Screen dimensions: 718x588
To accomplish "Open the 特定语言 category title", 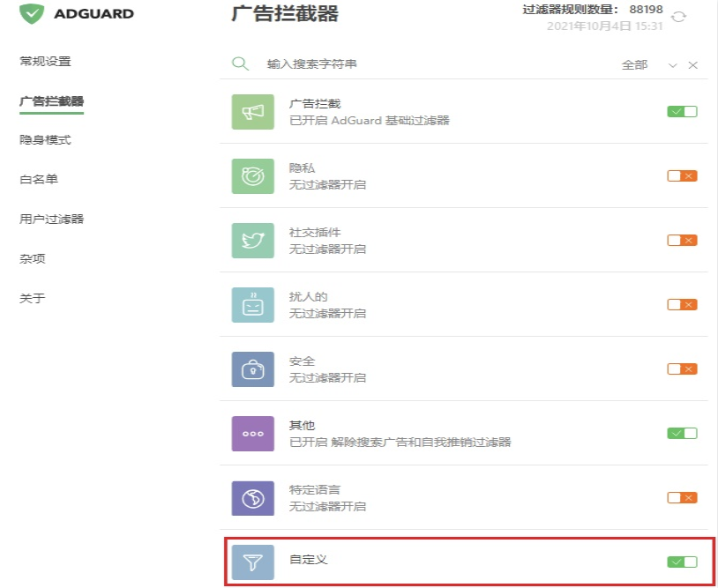I will coord(315,489).
